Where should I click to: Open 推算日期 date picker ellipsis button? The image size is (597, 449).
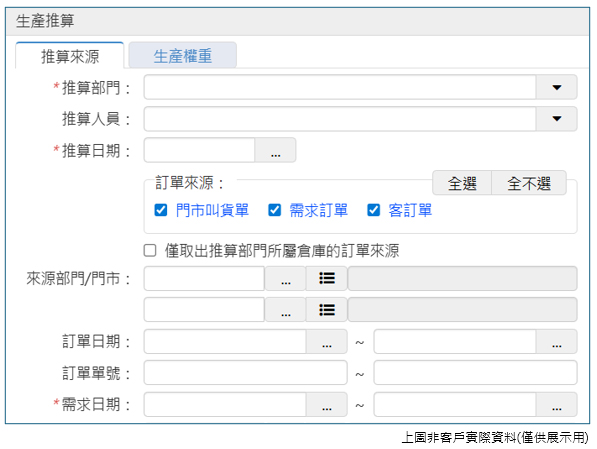[x=275, y=150]
